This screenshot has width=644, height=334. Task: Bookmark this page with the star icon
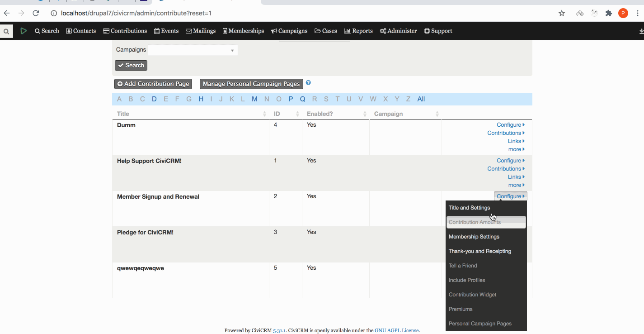point(562,13)
